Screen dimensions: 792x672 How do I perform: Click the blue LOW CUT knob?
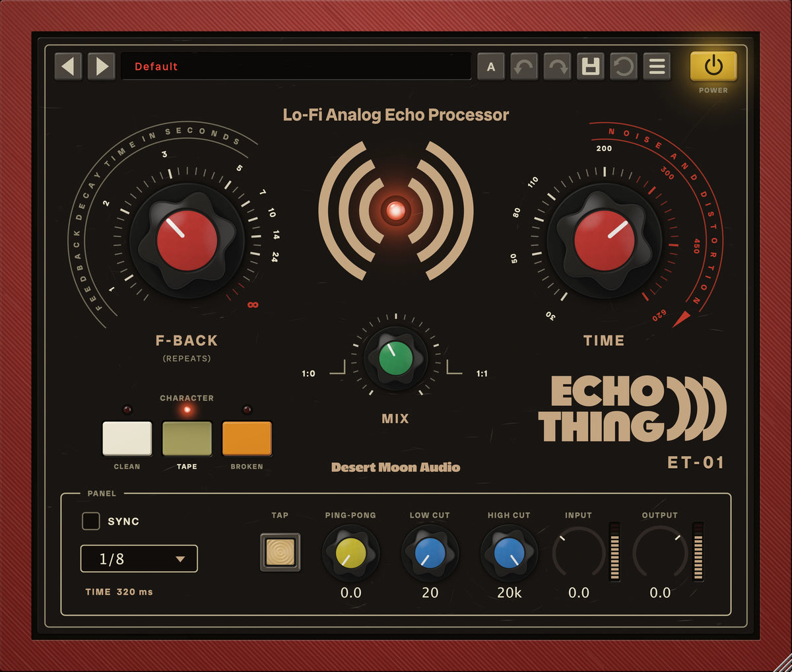tap(430, 553)
